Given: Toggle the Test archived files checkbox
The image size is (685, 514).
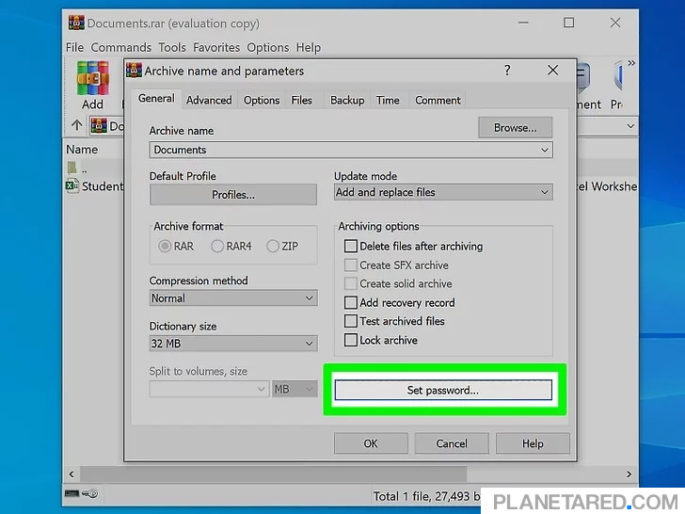Looking at the screenshot, I should point(350,321).
